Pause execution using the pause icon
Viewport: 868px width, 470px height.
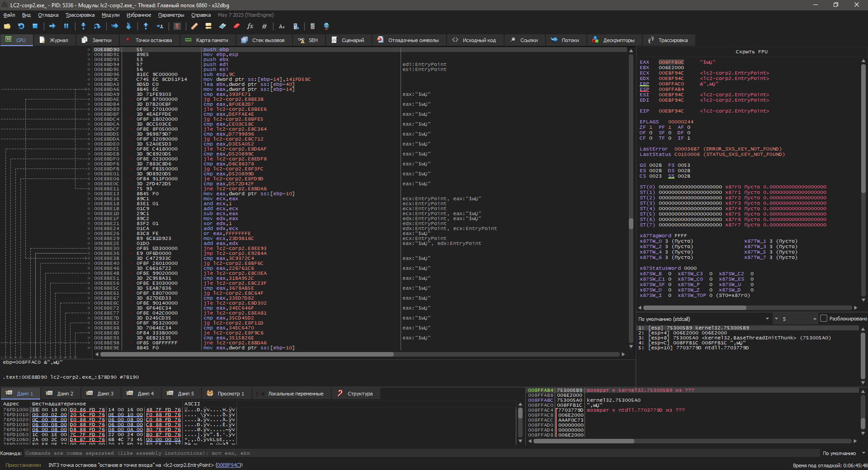click(x=66, y=26)
